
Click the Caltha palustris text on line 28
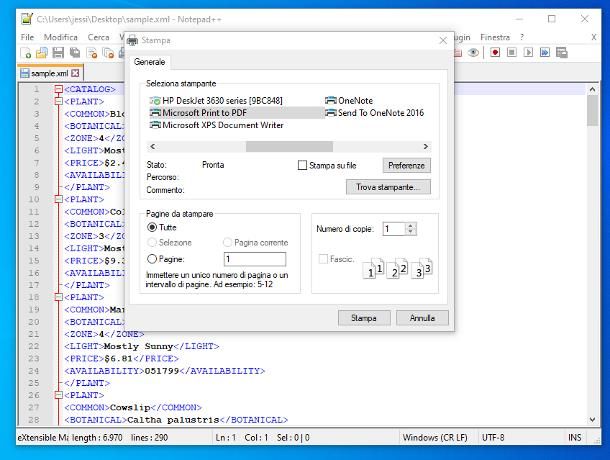coord(174,420)
